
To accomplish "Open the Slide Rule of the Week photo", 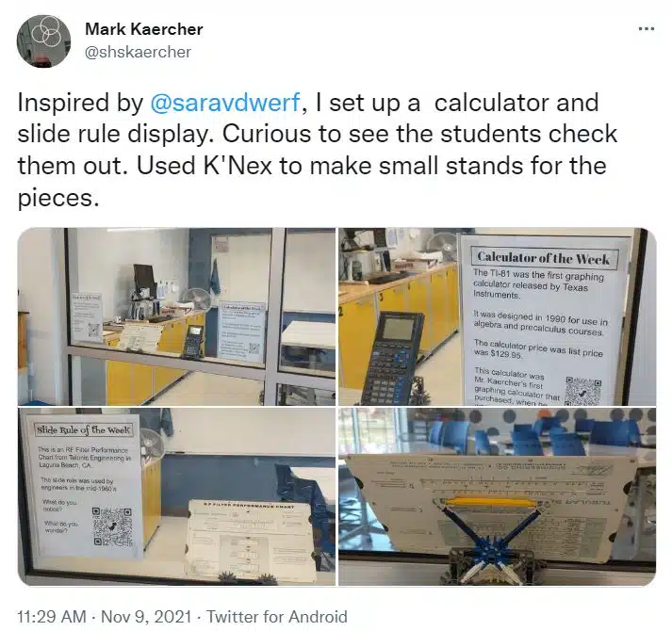I will [x=176, y=496].
